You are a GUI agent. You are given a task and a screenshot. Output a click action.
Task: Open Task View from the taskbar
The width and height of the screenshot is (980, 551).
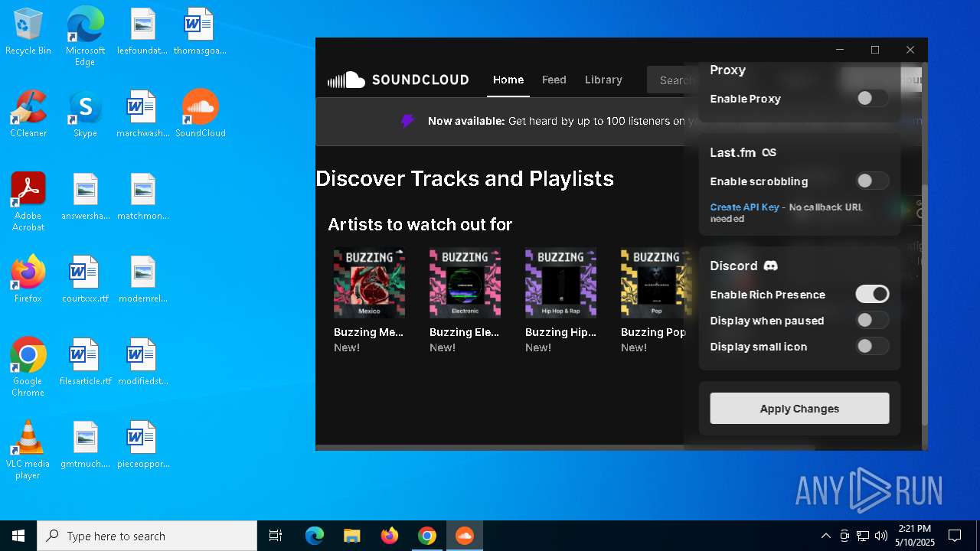tap(276, 536)
